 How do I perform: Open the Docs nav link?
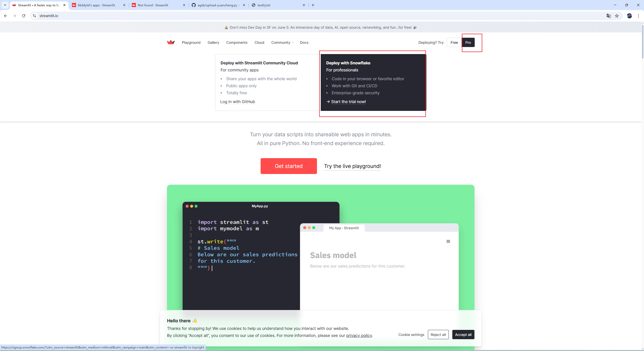304,42
